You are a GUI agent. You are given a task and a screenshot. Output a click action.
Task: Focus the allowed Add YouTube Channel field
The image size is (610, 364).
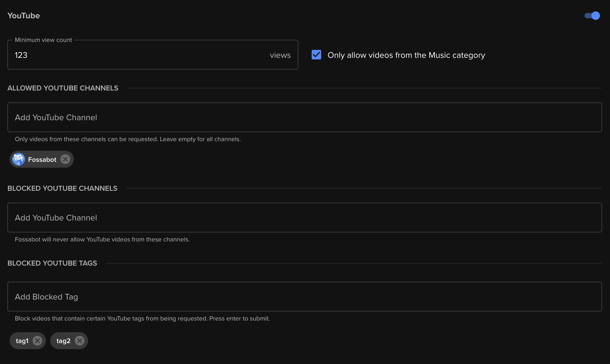[x=159, y=117]
